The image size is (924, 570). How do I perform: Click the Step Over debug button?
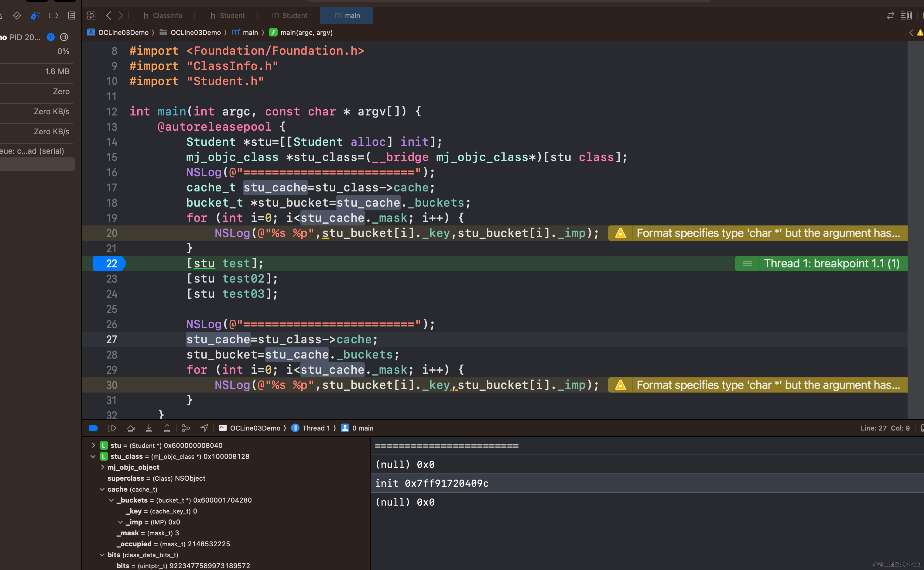[130, 428]
